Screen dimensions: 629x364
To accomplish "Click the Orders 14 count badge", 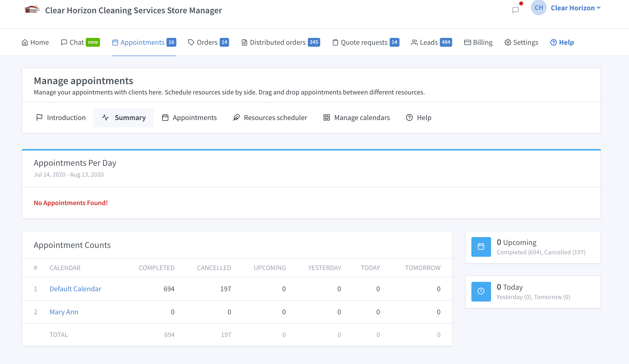I will (x=224, y=42).
